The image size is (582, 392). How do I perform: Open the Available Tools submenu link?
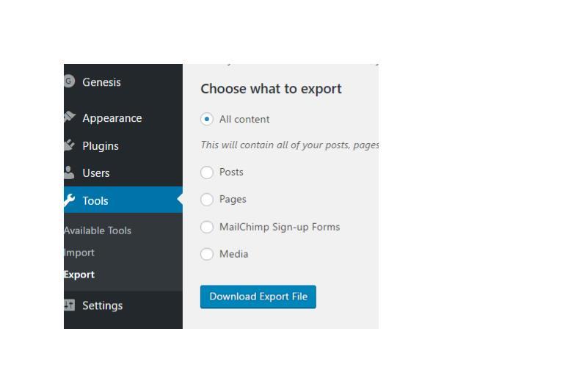[98, 231]
